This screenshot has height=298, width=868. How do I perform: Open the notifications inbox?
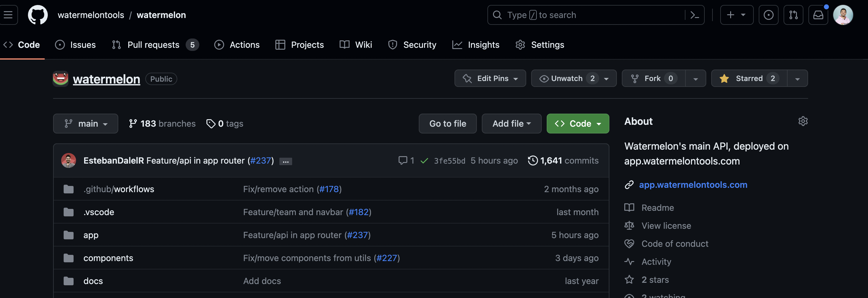818,15
